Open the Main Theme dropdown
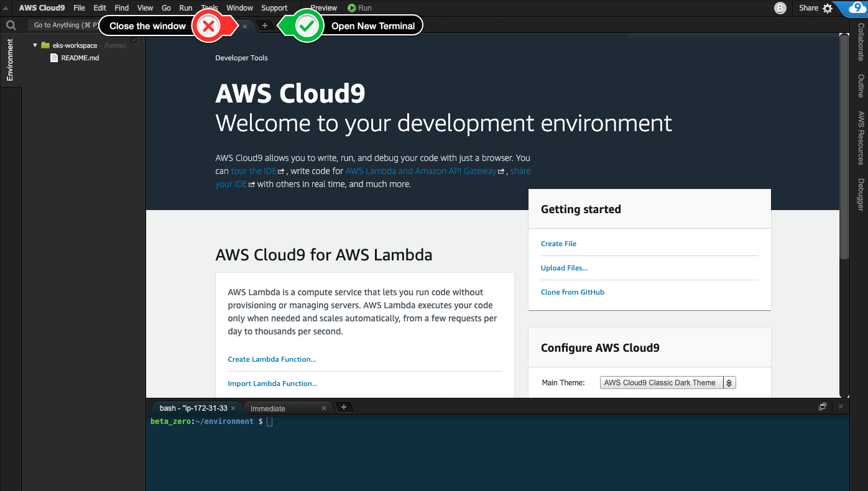The image size is (868, 491). [x=668, y=383]
